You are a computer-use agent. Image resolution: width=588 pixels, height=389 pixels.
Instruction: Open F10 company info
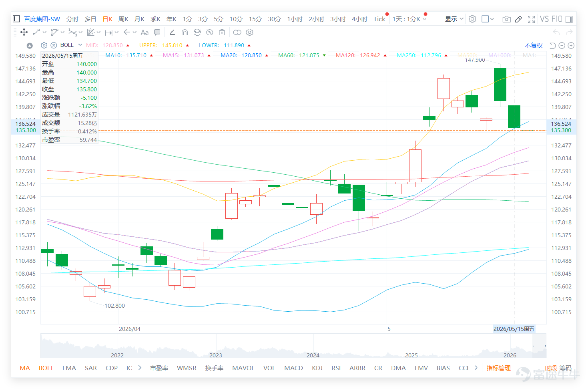[x=557, y=19]
